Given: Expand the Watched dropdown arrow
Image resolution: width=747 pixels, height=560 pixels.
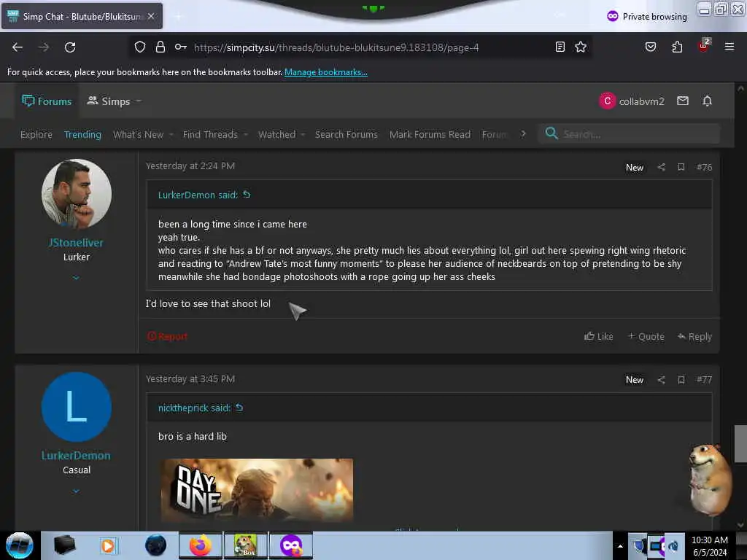Looking at the screenshot, I should 303,135.
